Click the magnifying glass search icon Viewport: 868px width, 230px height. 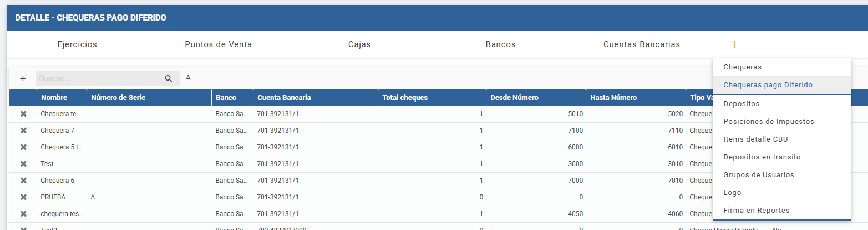[169, 78]
